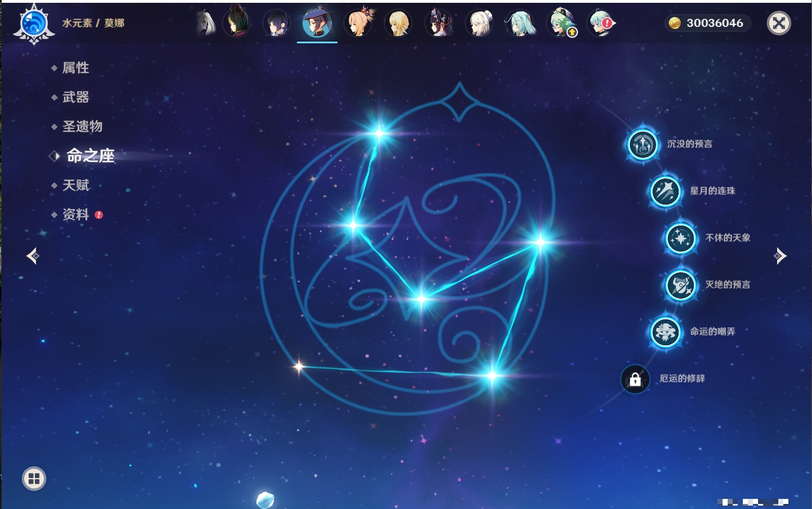Click the 灭绝的预言 label text

pos(728,285)
